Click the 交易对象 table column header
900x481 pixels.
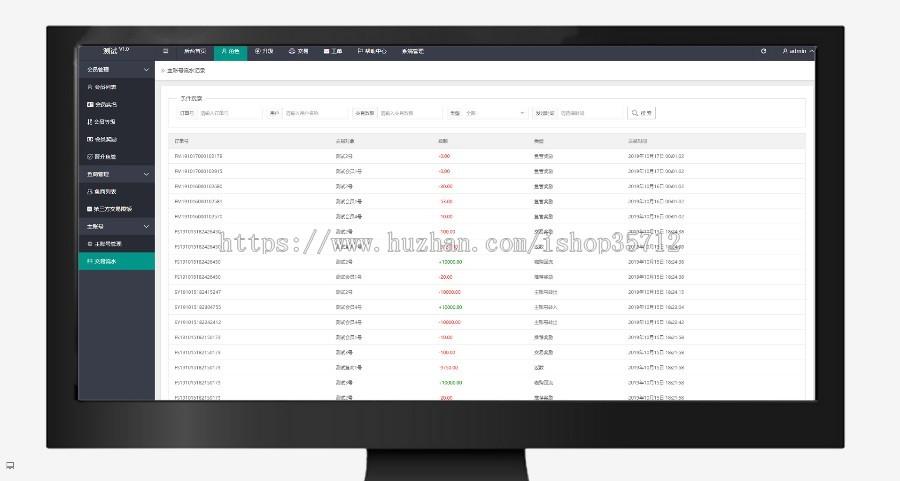[x=345, y=141]
